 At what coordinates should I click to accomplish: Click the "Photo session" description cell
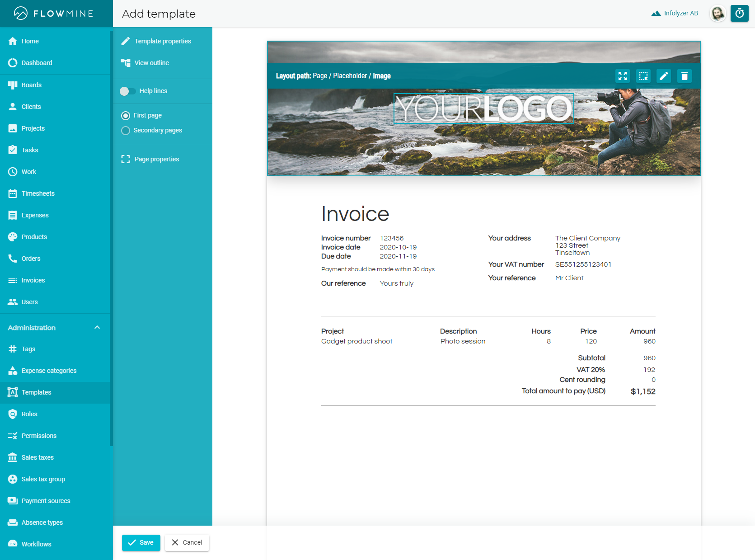point(463,341)
